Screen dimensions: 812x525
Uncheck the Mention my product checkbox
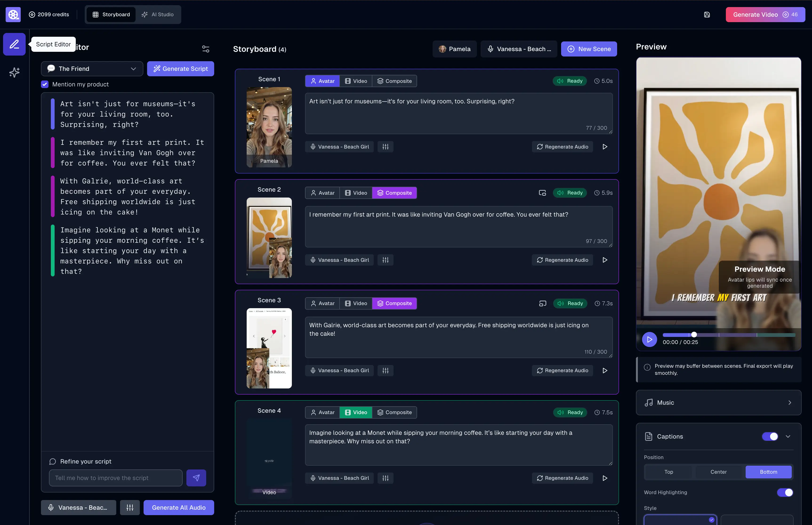pos(45,84)
